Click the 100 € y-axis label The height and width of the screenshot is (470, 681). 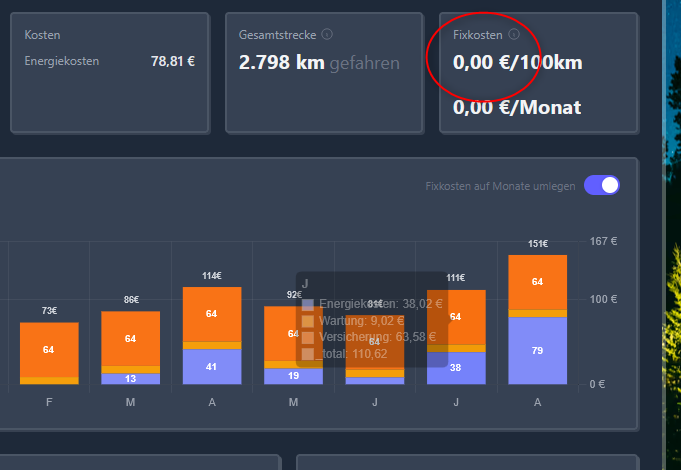(x=603, y=299)
